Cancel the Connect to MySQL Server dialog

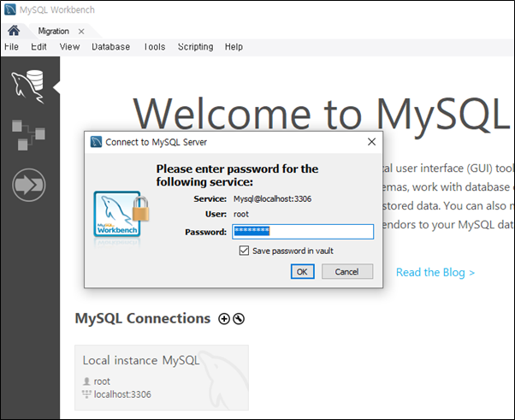pyautogui.click(x=347, y=271)
